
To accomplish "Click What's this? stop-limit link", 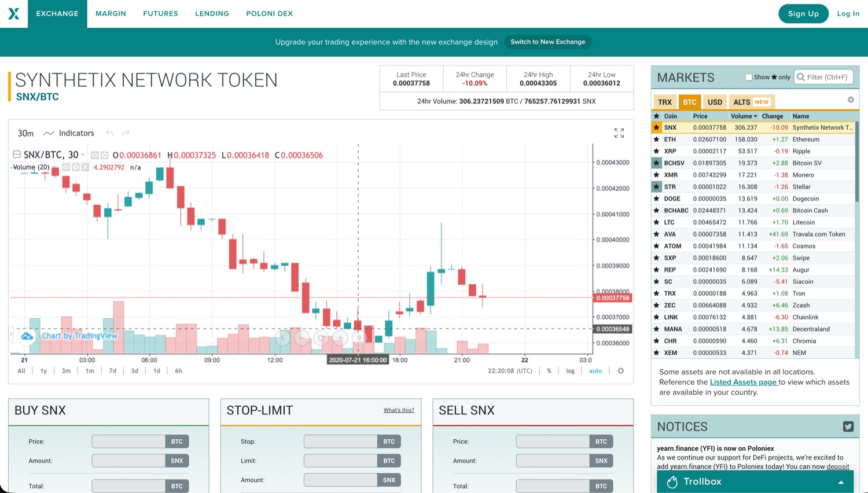I will point(399,410).
